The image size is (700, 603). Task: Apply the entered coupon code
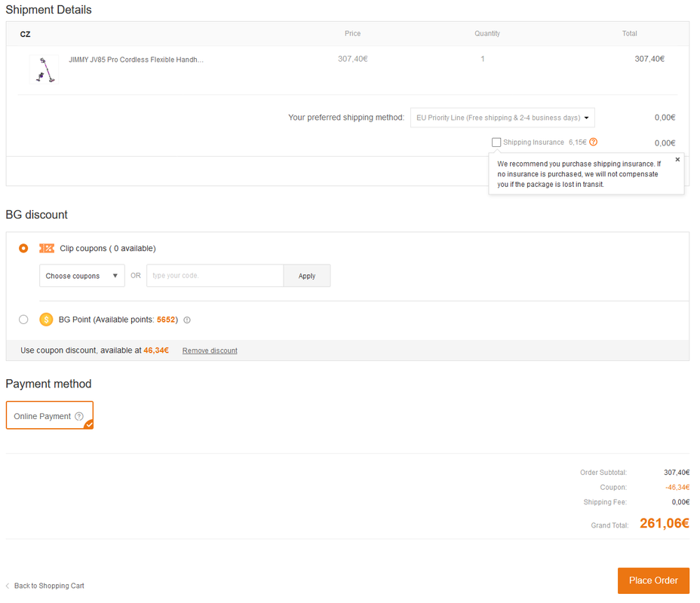click(307, 276)
